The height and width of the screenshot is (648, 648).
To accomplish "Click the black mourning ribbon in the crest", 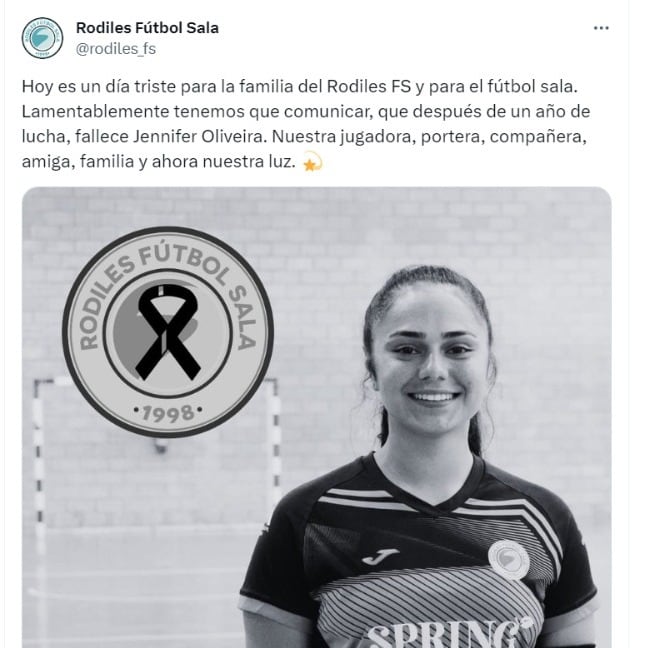I will (168, 332).
